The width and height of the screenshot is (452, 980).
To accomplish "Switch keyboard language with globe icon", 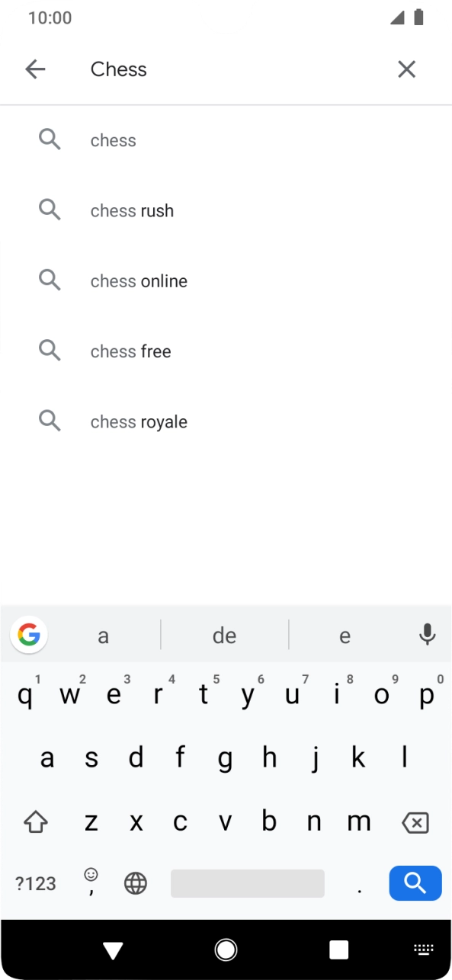I will click(x=135, y=882).
